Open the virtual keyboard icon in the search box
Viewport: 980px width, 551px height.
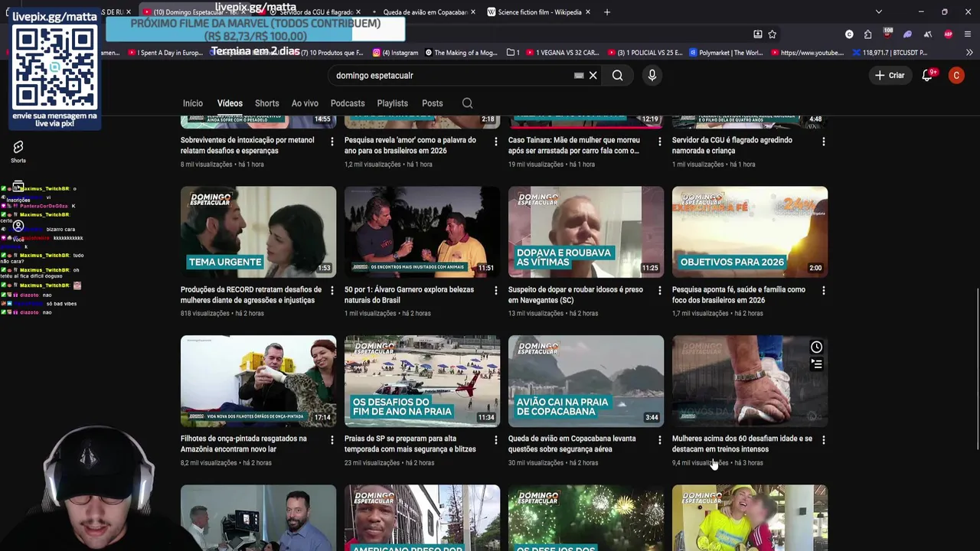pyautogui.click(x=579, y=75)
